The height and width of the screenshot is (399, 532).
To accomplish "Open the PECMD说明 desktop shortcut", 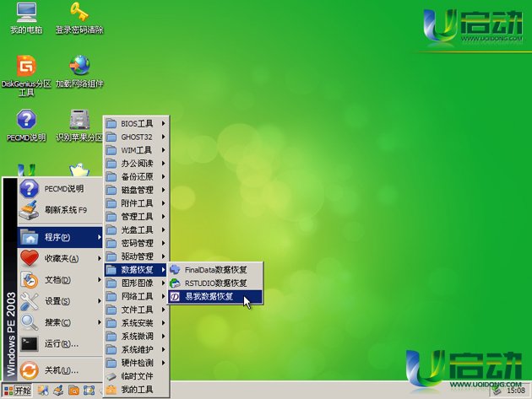I will point(26,126).
